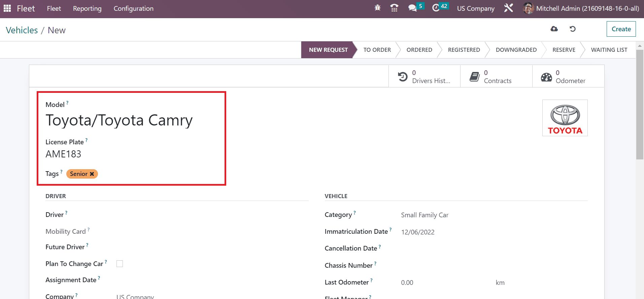Save record manually with cloud icon
The height and width of the screenshot is (299, 644).
(x=554, y=29)
